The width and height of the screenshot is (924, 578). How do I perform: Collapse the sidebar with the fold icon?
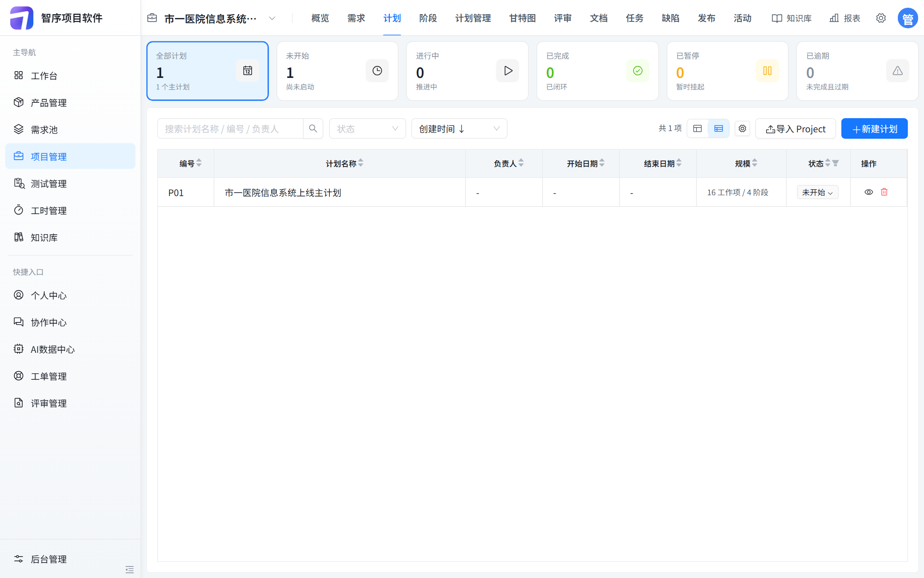click(130, 569)
